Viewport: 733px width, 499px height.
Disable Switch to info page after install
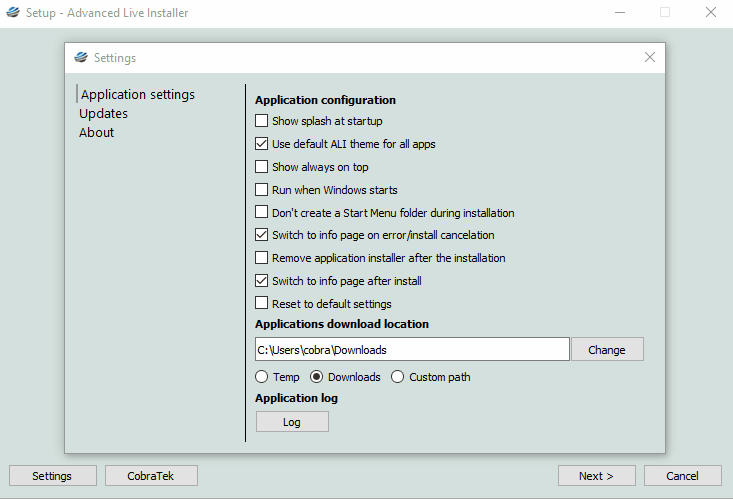click(x=261, y=281)
